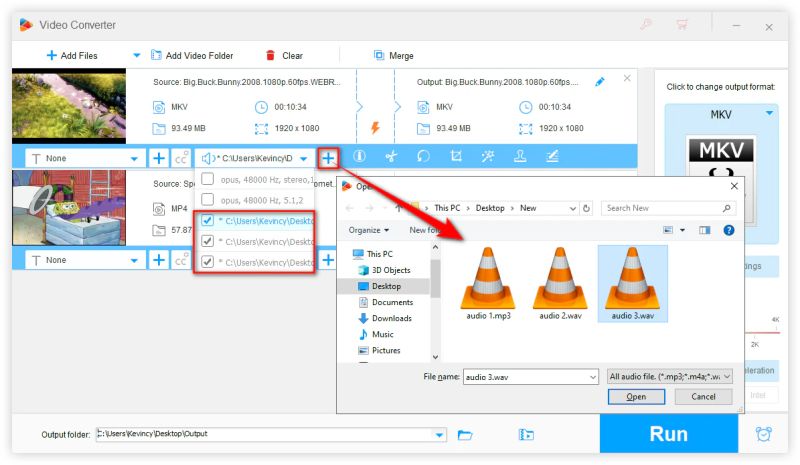Check the opus 48000 Hz stereo track

pos(207,179)
